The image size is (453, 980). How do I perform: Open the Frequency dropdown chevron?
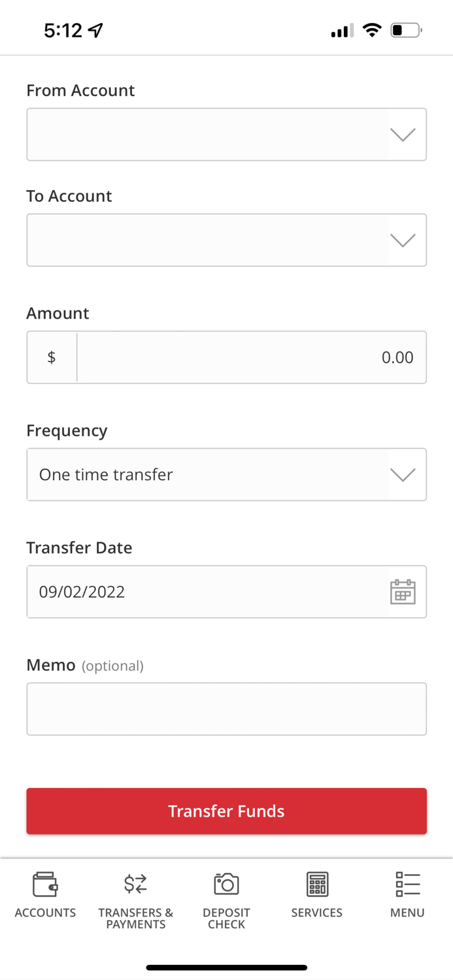pos(403,475)
